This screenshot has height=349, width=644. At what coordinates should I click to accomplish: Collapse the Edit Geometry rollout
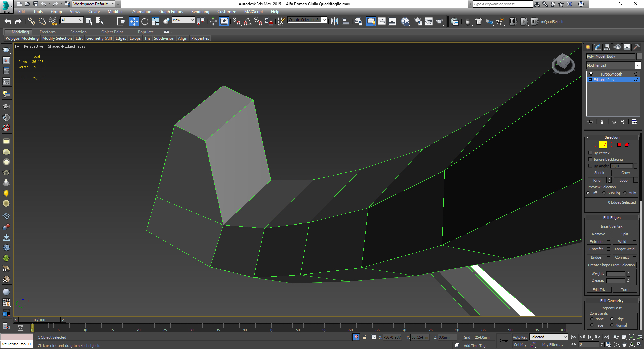[x=612, y=301]
